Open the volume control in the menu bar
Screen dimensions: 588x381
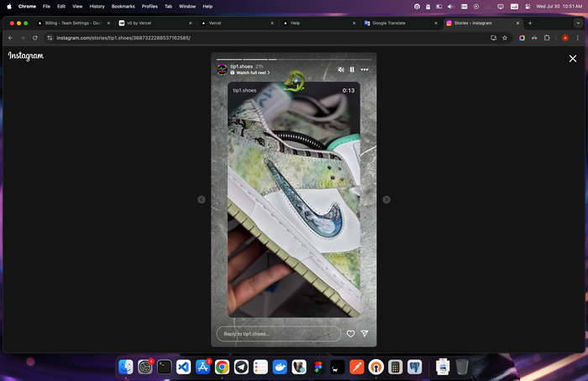coord(451,7)
